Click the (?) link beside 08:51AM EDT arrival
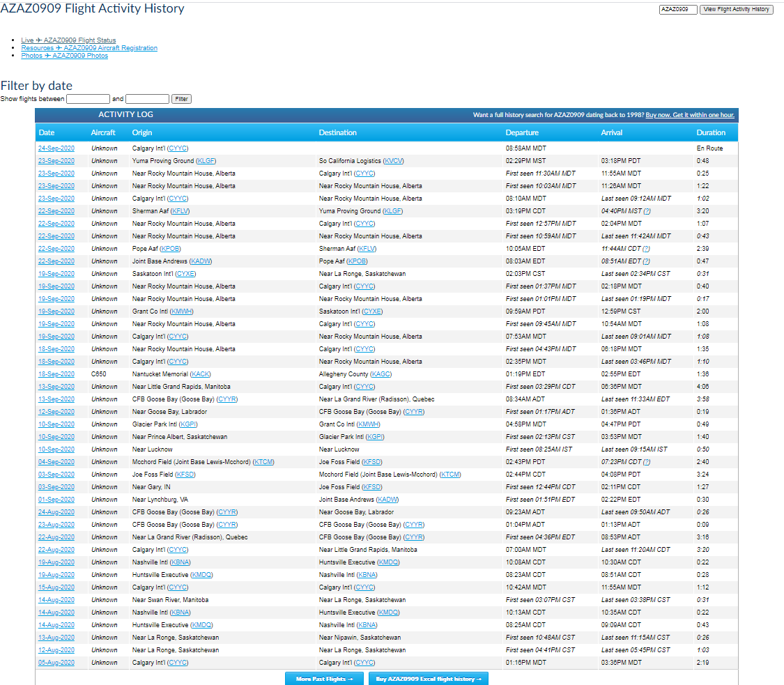The image size is (784, 685). click(647, 261)
